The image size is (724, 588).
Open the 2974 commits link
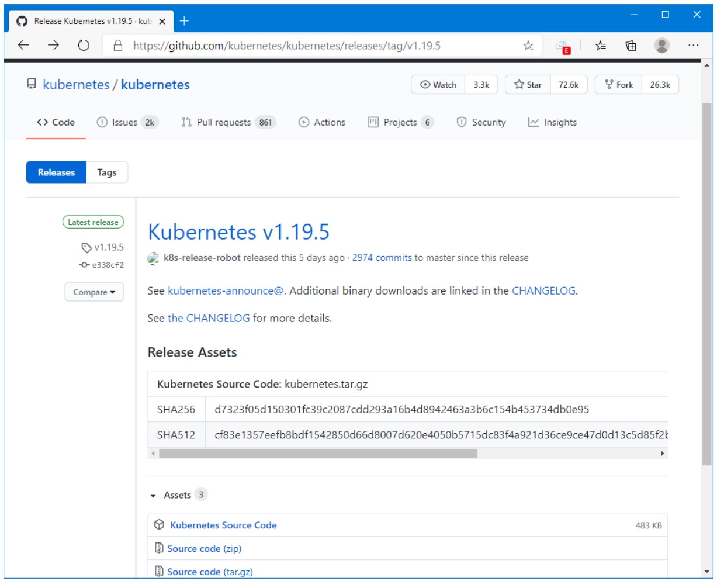pyautogui.click(x=382, y=258)
